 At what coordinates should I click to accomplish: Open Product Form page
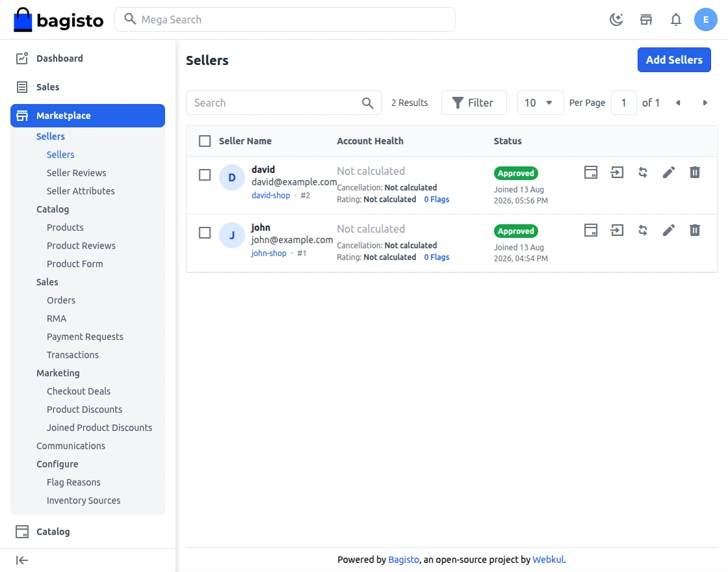[75, 264]
